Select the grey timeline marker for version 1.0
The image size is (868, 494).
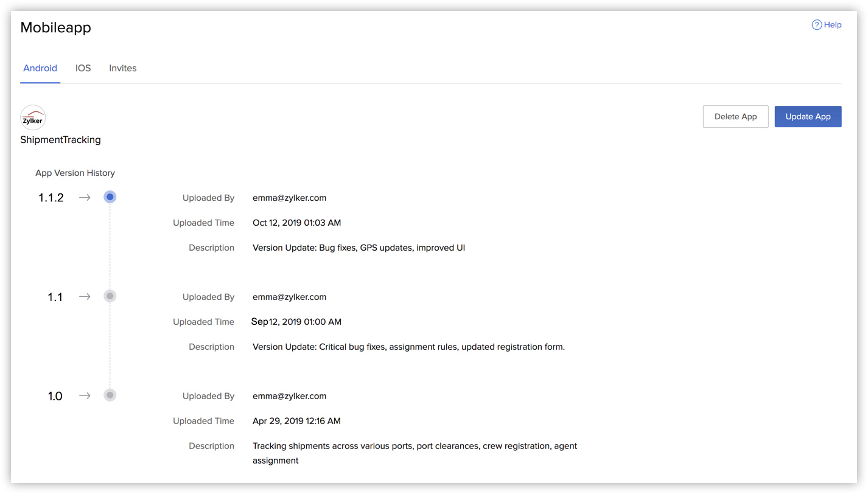tap(110, 395)
